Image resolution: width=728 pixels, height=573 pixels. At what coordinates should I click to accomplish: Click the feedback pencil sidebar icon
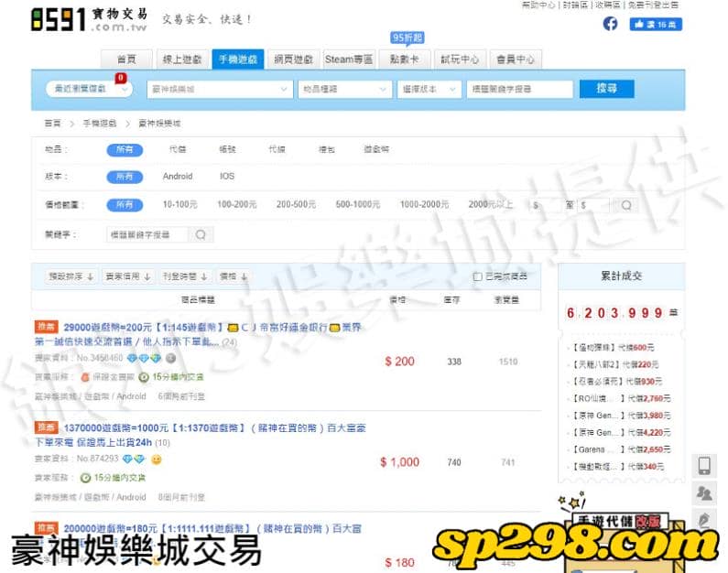(x=704, y=519)
